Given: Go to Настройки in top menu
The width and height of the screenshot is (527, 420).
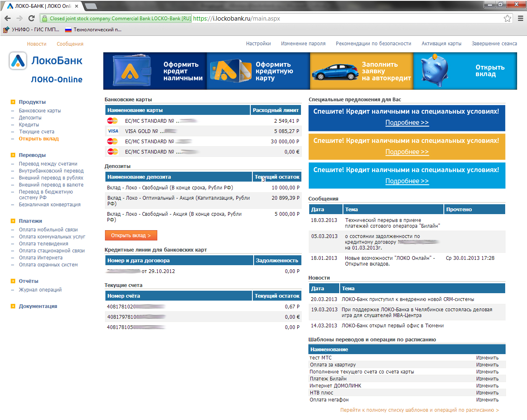Looking at the screenshot, I should (259, 44).
